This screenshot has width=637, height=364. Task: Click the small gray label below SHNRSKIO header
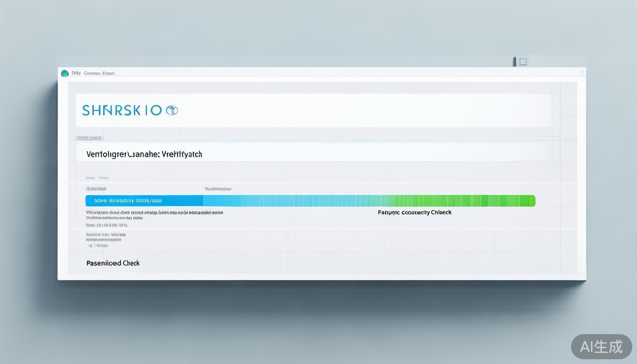89,138
